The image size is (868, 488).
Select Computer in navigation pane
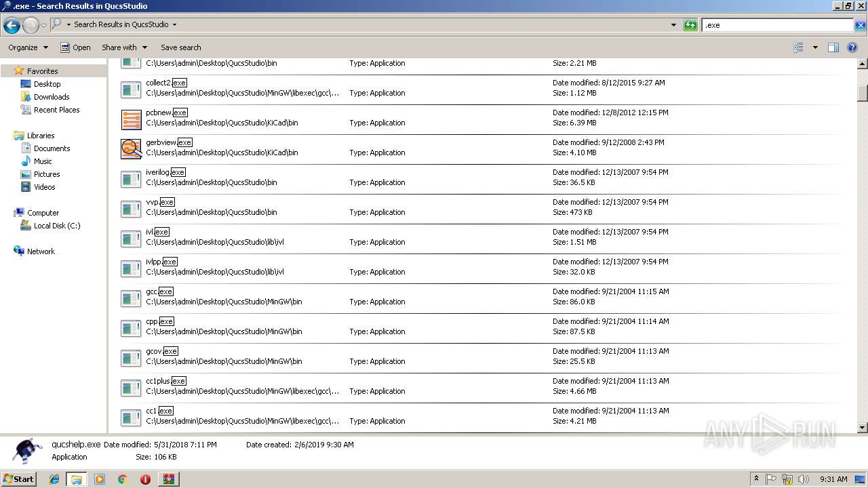click(43, 213)
